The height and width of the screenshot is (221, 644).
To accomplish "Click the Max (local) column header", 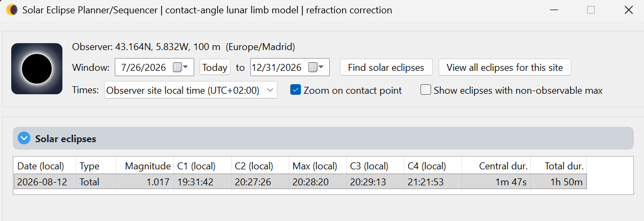I will point(317,166).
